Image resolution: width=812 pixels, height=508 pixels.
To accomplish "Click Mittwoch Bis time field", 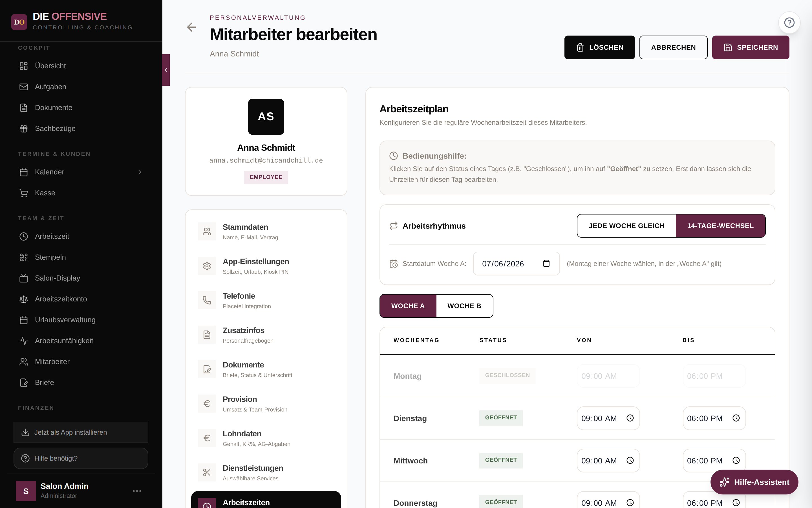I will (x=714, y=461).
